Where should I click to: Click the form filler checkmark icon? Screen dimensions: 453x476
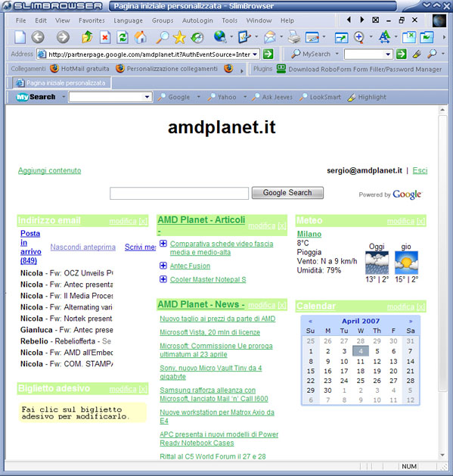[244, 37]
